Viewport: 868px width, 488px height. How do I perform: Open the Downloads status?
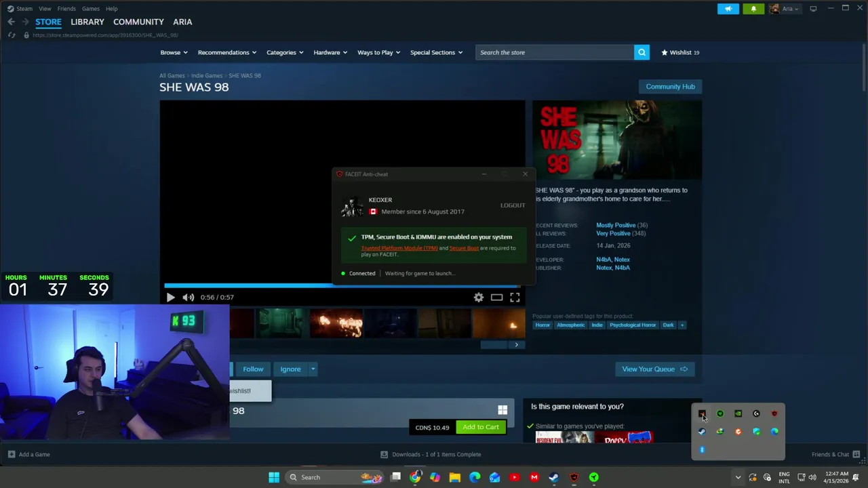431,454
